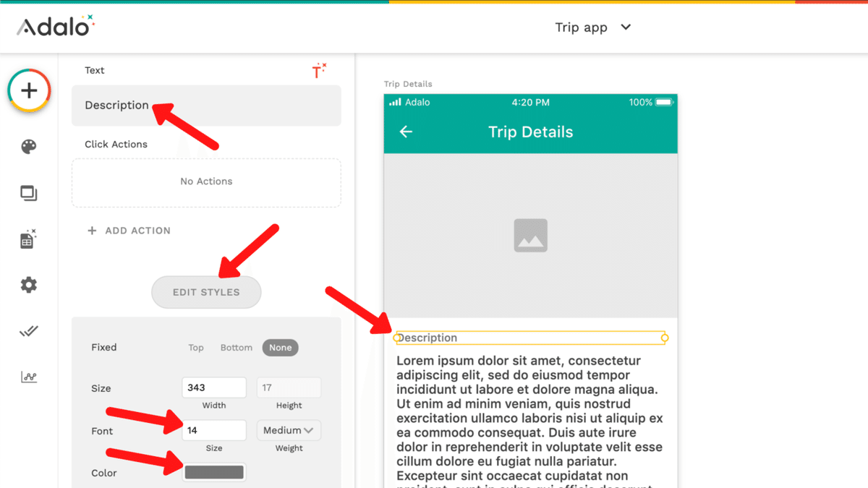The height and width of the screenshot is (488, 868).
Task: Open the add component plus button
Action: [x=29, y=90]
